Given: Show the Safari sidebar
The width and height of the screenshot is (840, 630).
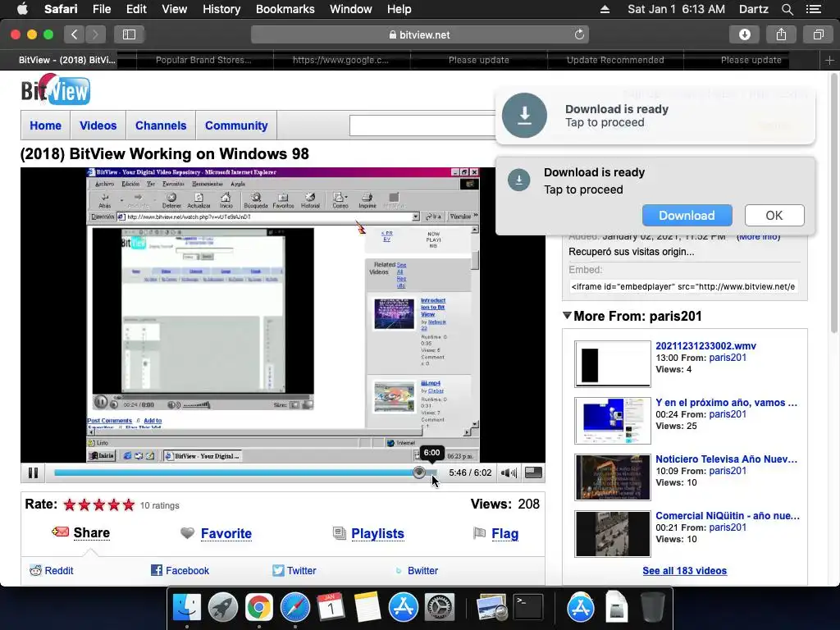Looking at the screenshot, I should [129, 34].
